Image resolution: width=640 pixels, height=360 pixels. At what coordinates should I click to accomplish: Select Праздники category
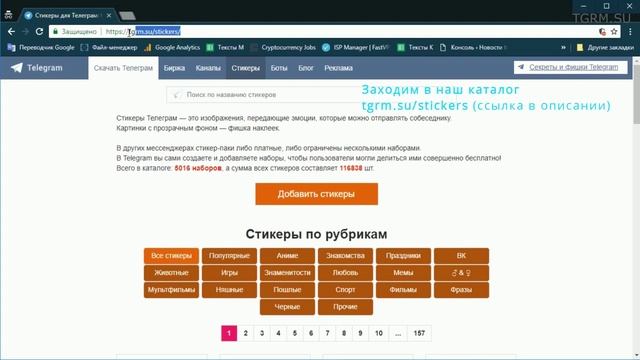point(403,256)
